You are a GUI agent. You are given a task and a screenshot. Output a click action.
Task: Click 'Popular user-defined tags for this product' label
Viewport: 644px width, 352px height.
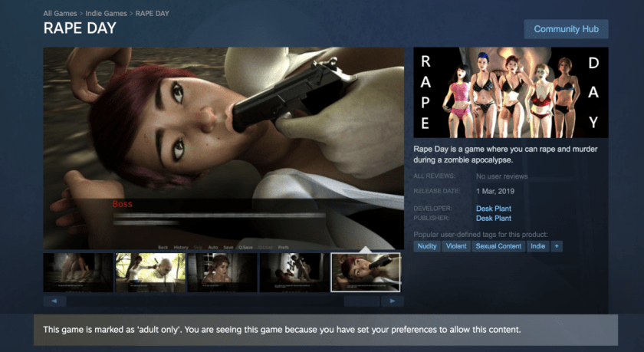pyautogui.click(x=481, y=235)
